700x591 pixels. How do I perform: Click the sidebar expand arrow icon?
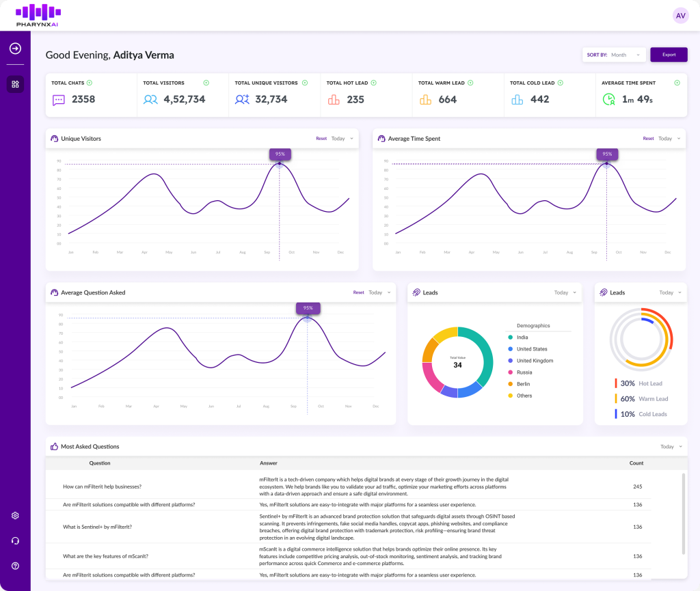(15, 49)
